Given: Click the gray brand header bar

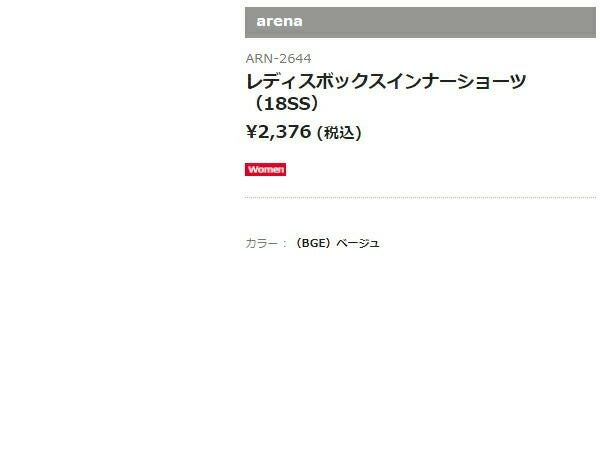Looking at the screenshot, I should pyautogui.click(x=420, y=21).
